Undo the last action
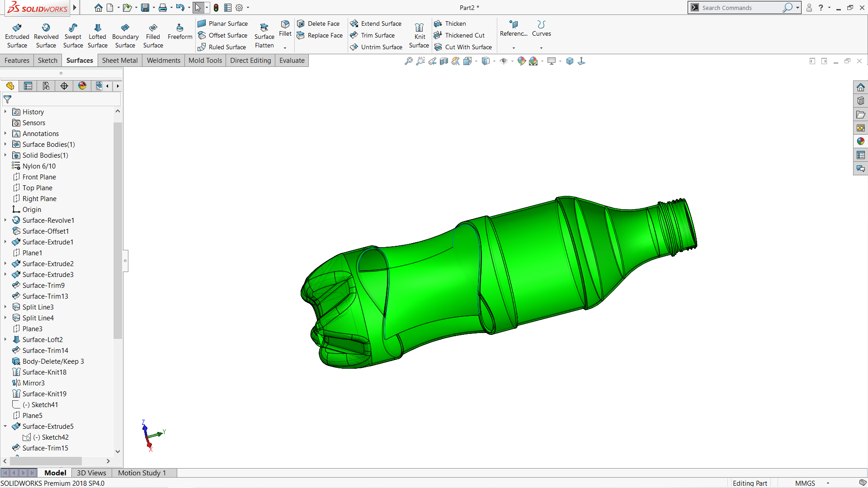 pos(180,8)
